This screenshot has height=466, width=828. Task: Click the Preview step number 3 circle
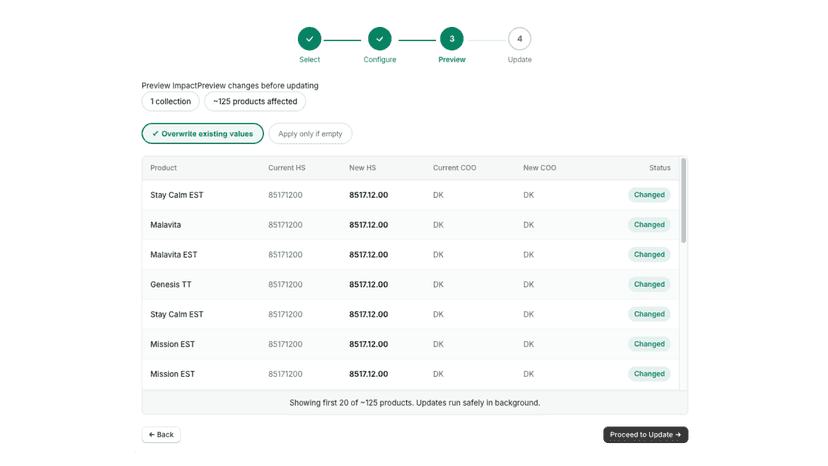point(452,39)
